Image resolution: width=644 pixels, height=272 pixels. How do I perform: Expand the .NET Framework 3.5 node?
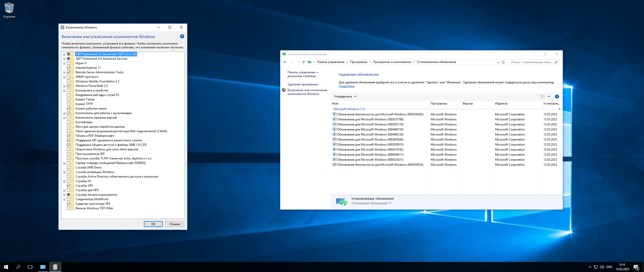[64, 54]
